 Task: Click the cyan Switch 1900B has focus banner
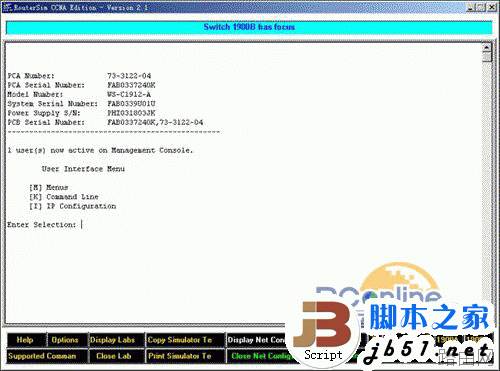click(x=249, y=27)
